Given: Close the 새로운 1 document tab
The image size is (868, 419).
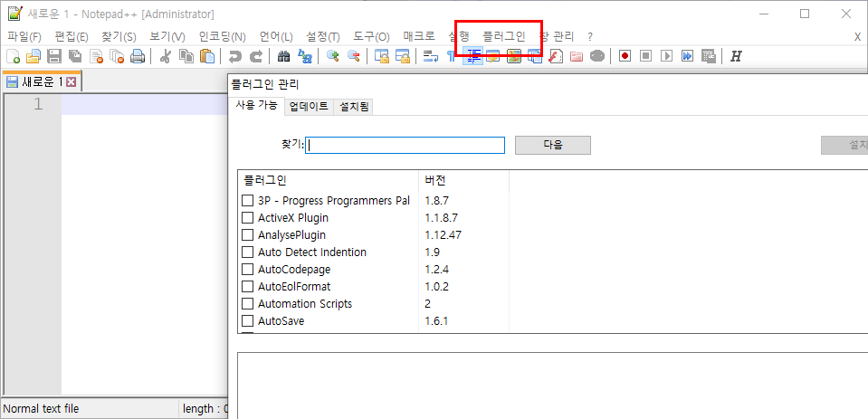Looking at the screenshot, I should click(71, 82).
